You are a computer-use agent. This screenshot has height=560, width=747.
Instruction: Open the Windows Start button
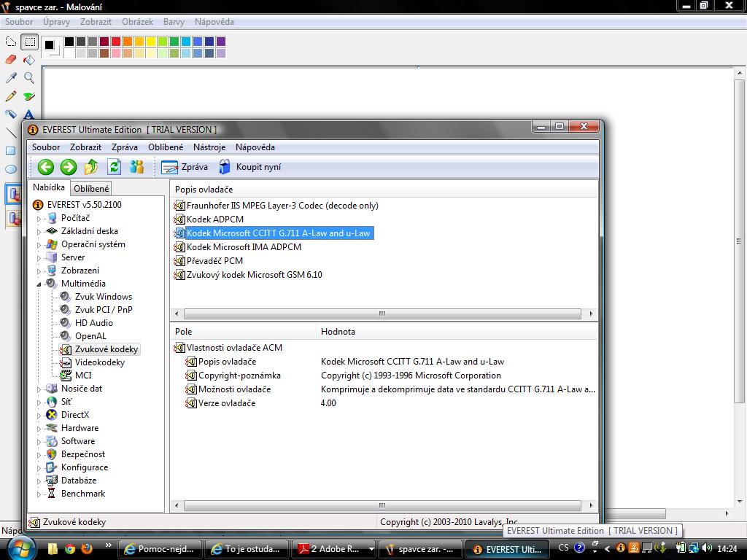point(20,548)
